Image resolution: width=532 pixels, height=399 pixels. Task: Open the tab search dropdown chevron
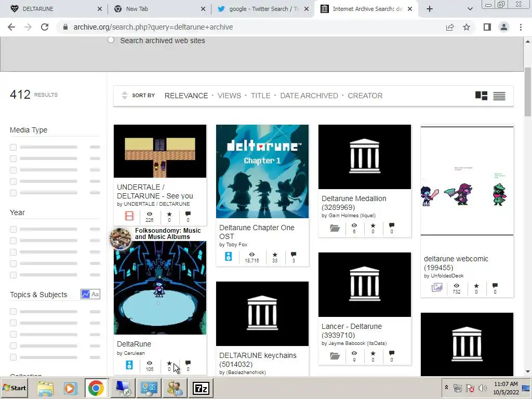[x=470, y=9]
